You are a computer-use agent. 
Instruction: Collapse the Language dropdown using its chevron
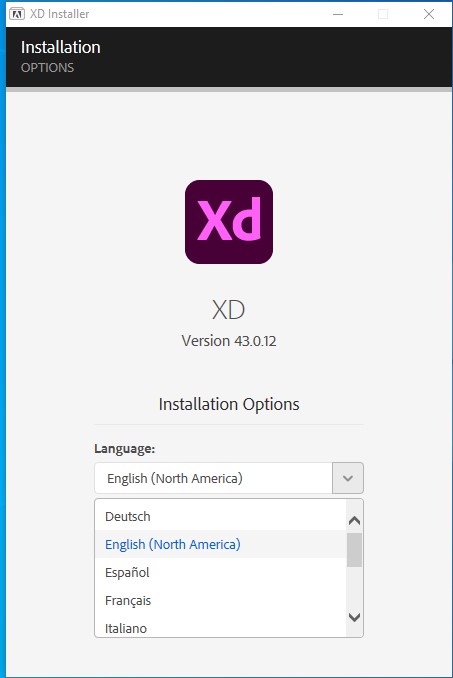pyautogui.click(x=348, y=478)
